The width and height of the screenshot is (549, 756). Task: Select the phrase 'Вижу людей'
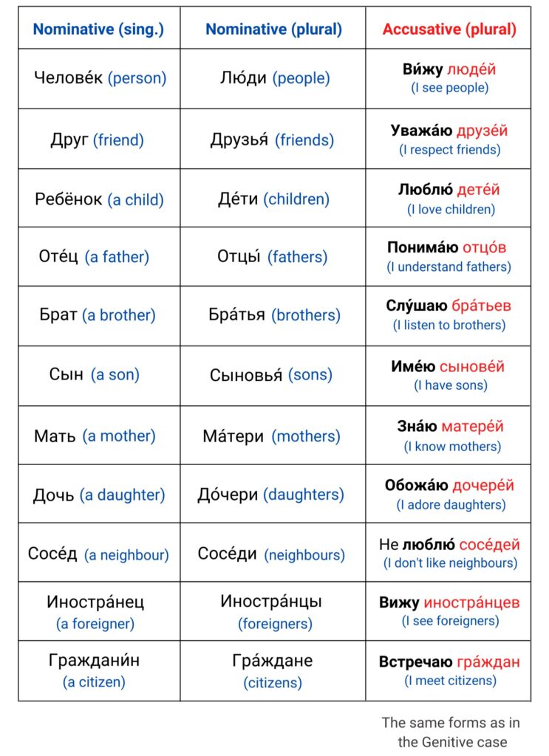point(449,70)
